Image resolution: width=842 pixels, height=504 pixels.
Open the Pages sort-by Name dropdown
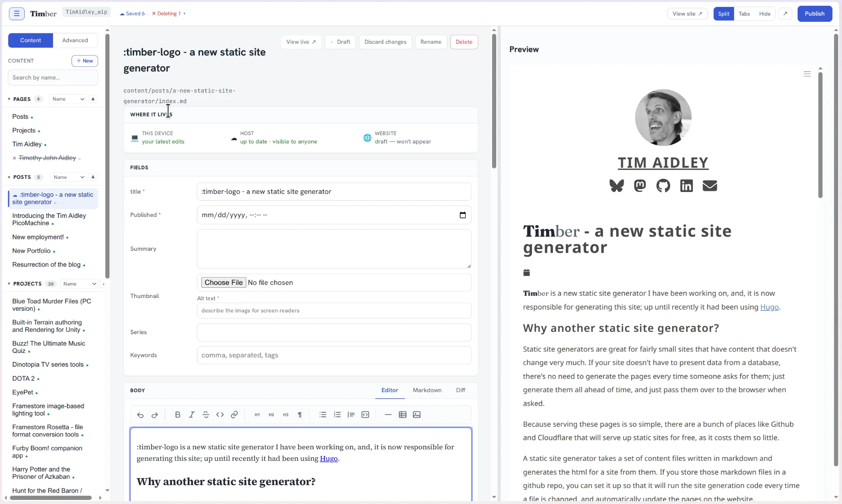68,99
